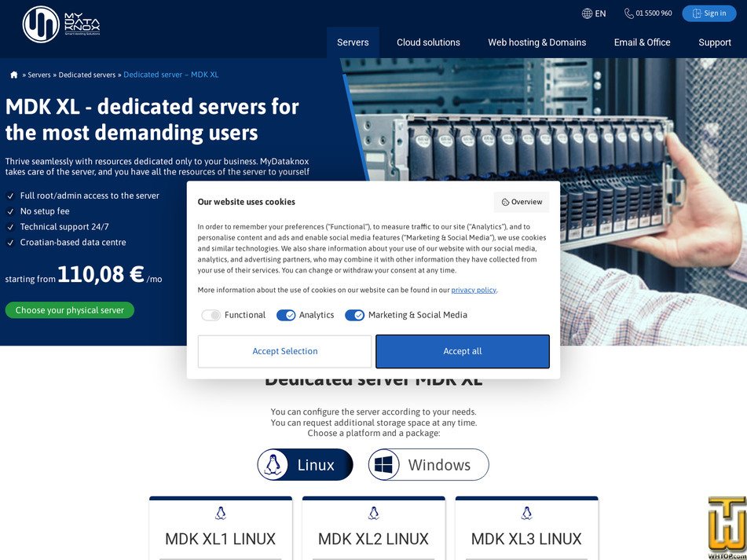Toggle the Functional cookies switch

(x=211, y=315)
